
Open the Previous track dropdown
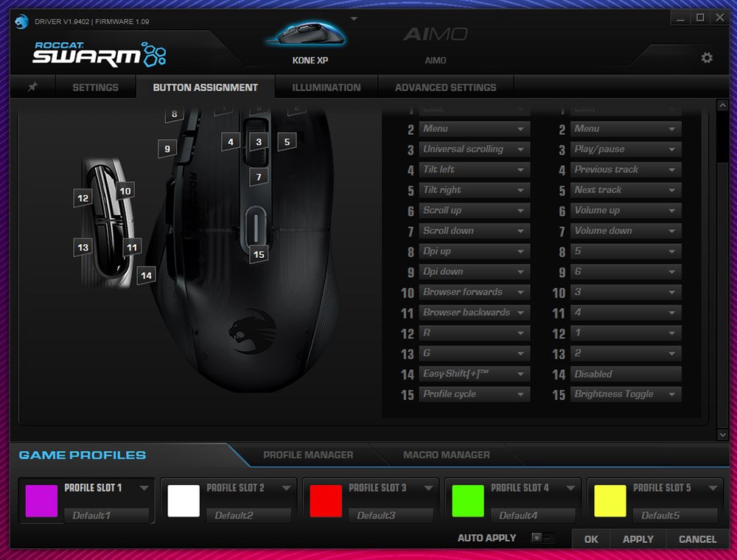coord(626,169)
